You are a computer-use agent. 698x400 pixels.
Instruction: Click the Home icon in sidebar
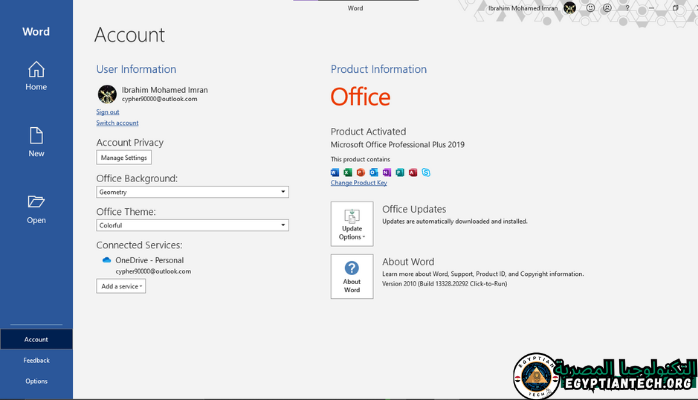[x=36, y=70]
